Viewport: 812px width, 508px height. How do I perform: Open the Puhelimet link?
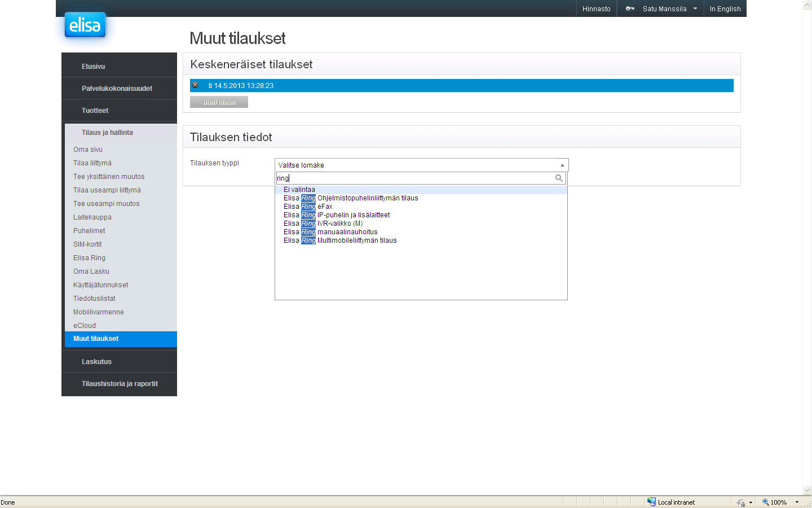(x=89, y=231)
